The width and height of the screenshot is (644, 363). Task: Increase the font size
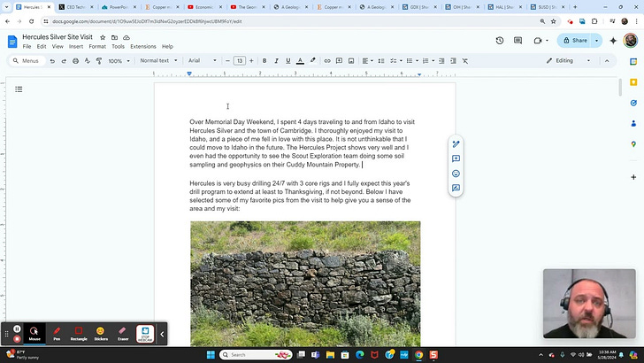pyautogui.click(x=251, y=61)
